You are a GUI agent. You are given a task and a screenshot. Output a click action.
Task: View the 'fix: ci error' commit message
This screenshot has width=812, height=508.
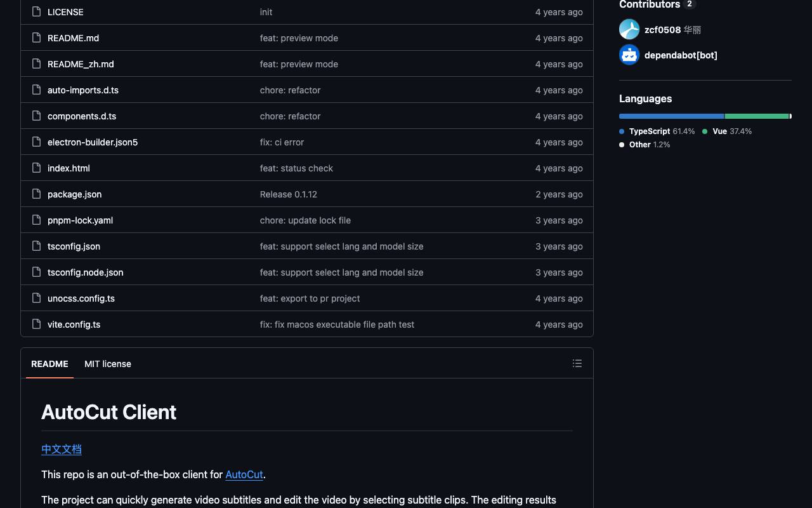click(x=282, y=142)
